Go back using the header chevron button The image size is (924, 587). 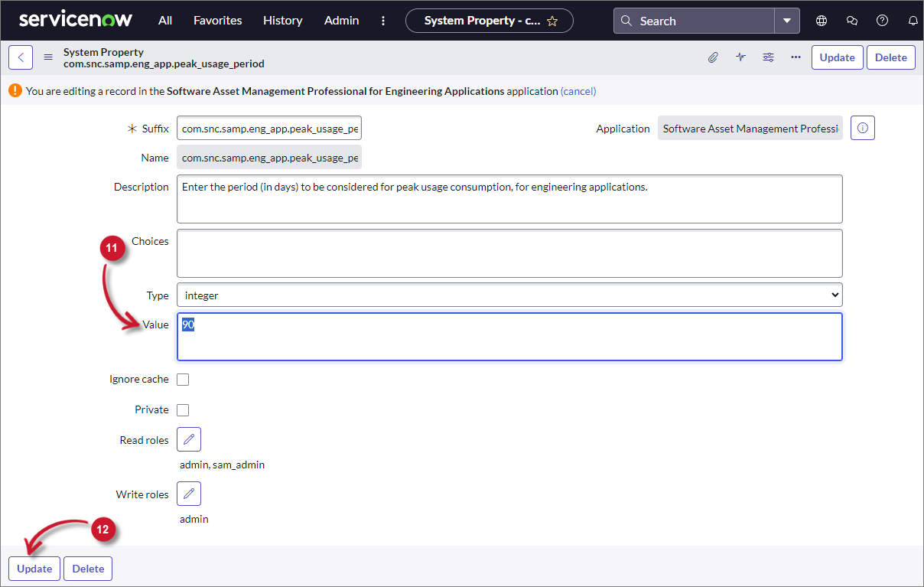(x=21, y=57)
